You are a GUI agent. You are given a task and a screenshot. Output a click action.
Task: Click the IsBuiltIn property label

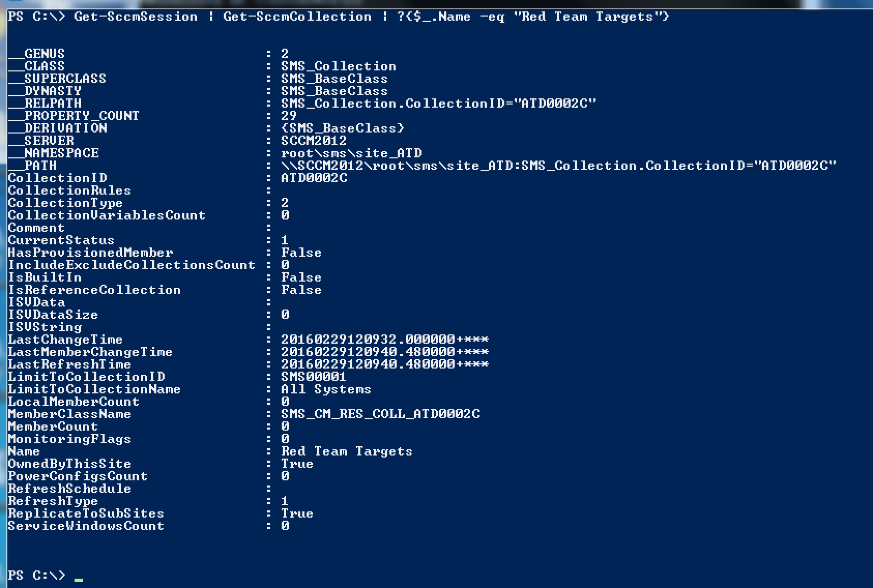click(x=45, y=277)
